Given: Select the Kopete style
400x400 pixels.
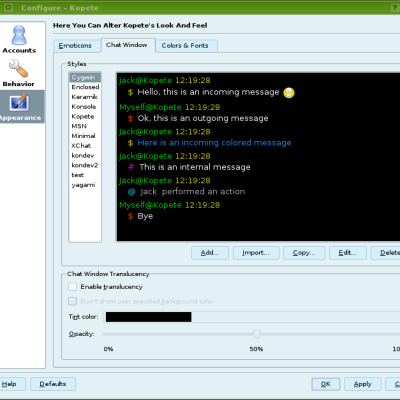Looking at the screenshot, I should tap(85, 116).
